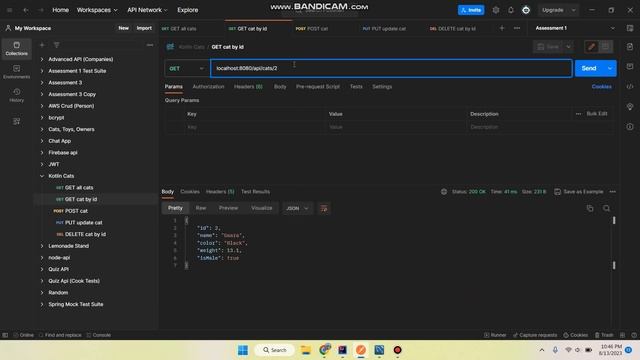Open the API Network dropdown menu
This screenshot has height=360, width=640.
147,10
